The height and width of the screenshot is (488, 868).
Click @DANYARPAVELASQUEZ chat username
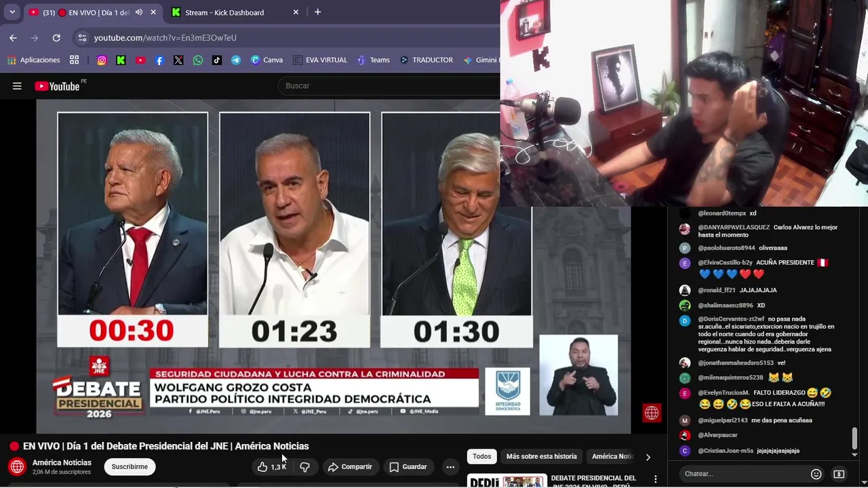[x=734, y=227]
